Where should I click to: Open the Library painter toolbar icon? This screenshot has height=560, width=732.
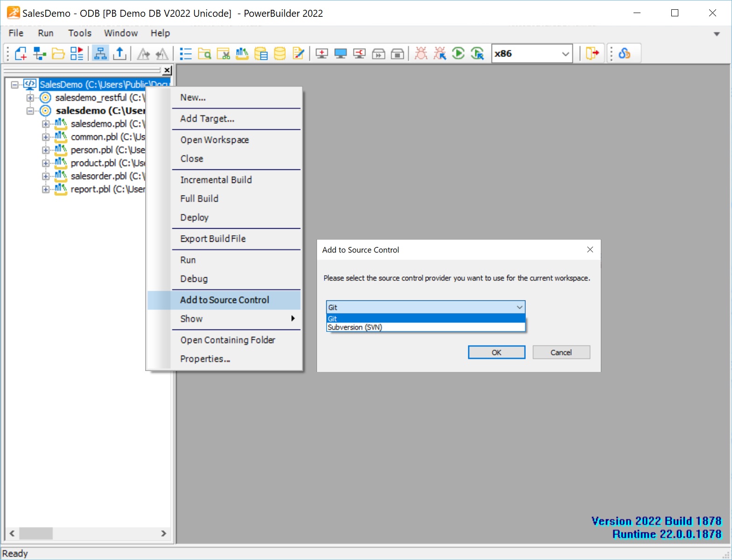click(x=242, y=54)
